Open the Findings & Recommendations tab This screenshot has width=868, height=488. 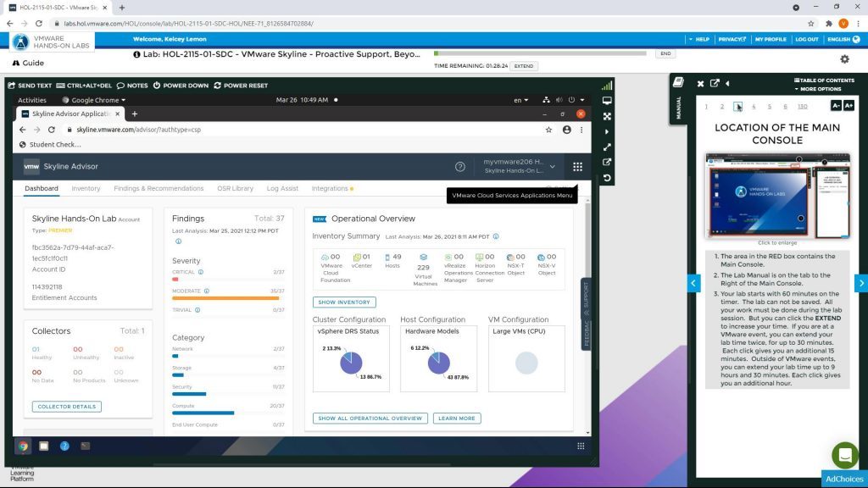(159, 188)
